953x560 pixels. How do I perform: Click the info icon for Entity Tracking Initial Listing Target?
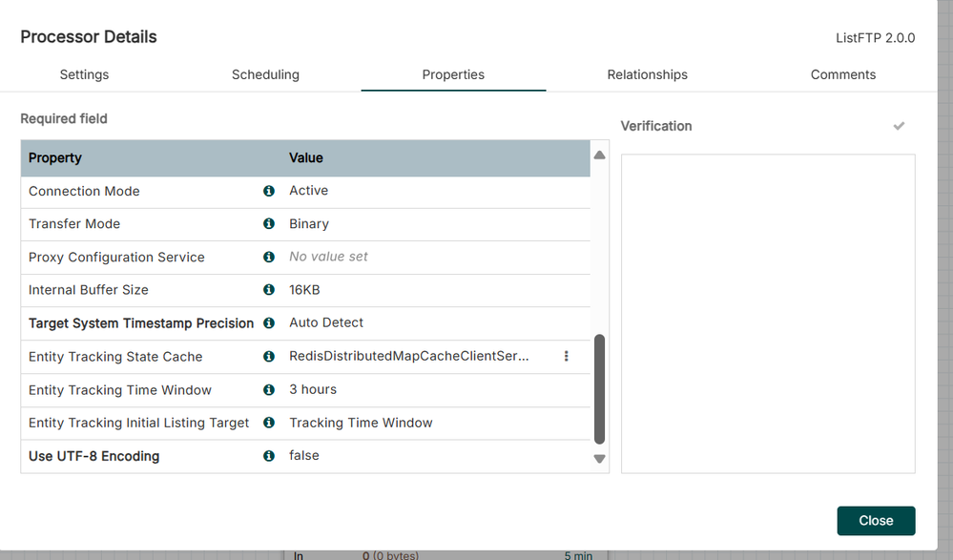(268, 423)
